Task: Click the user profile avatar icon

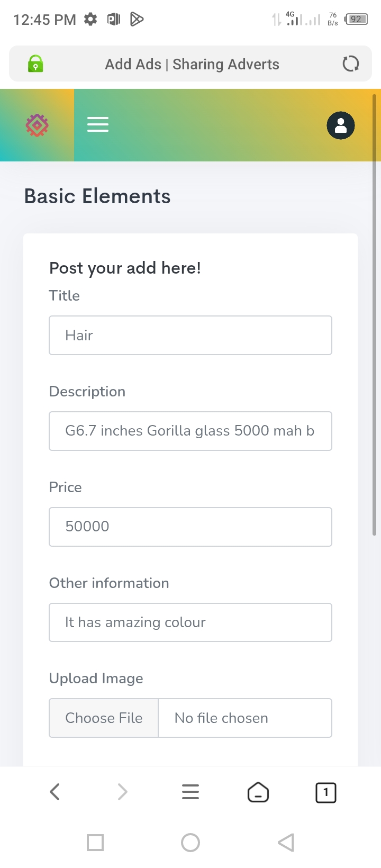Action: pos(341,126)
